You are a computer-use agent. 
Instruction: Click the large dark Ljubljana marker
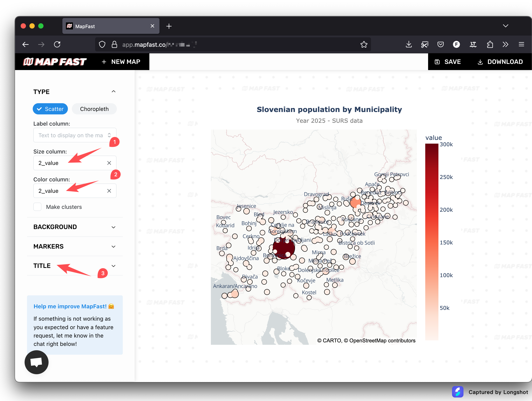284,248
